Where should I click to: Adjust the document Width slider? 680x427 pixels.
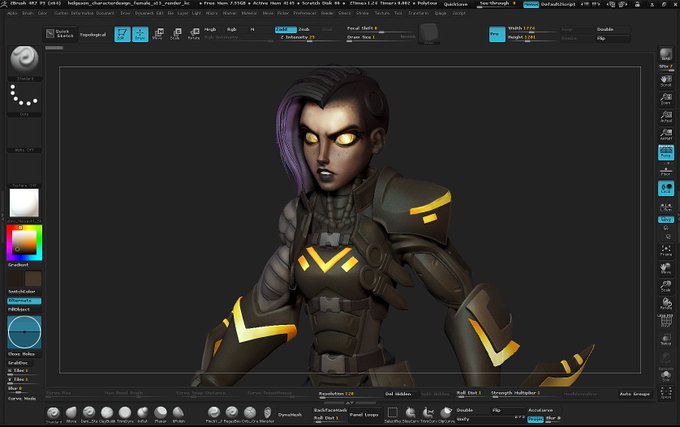click(532, 29)
